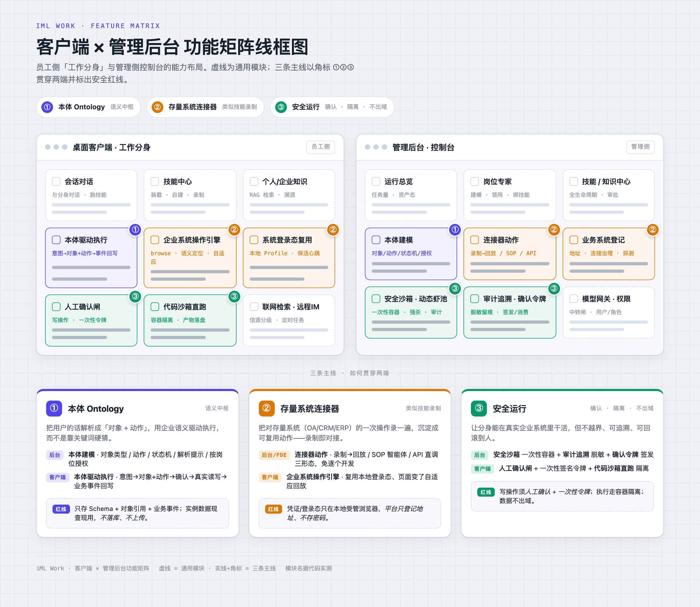Select the 安全运行 legend pill label

click(306, 107)
